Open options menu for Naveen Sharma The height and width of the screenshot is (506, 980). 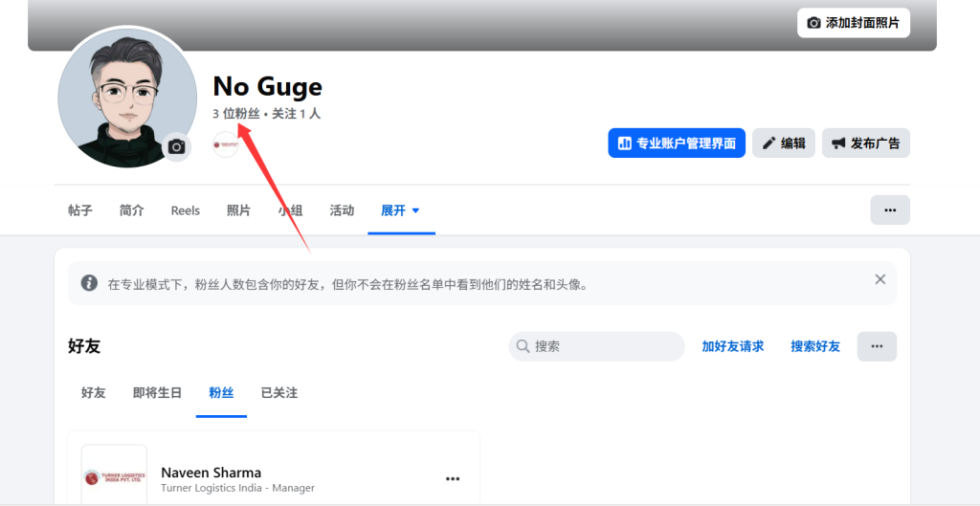(x=453, y=479)
